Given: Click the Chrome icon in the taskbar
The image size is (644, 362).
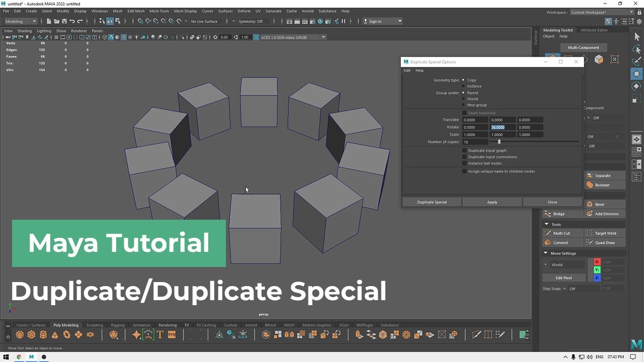Looking at the screenshot, I should point(19,357).
